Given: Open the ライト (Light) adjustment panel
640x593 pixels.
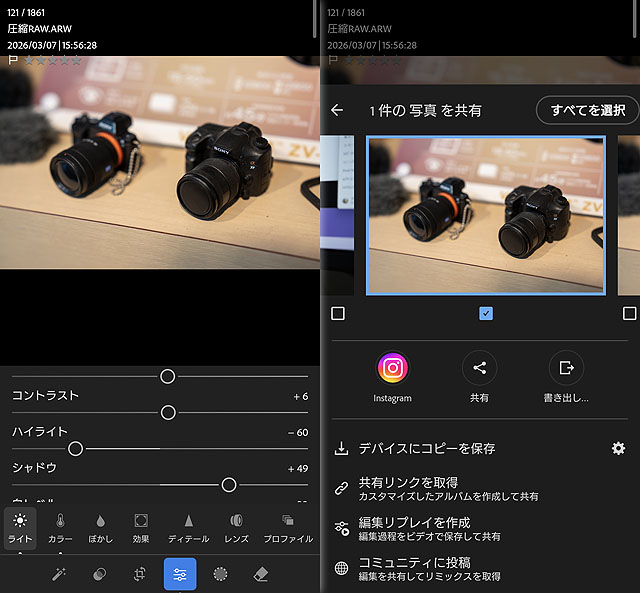Looking at the screenshot, I should coord(20,527).
